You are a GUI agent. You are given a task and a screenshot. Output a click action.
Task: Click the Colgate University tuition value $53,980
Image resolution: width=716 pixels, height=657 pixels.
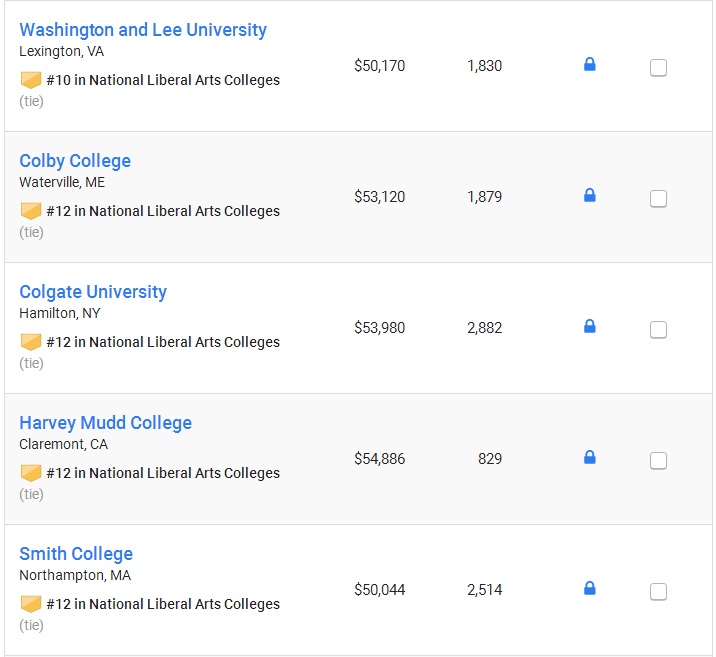click(379, 328)
